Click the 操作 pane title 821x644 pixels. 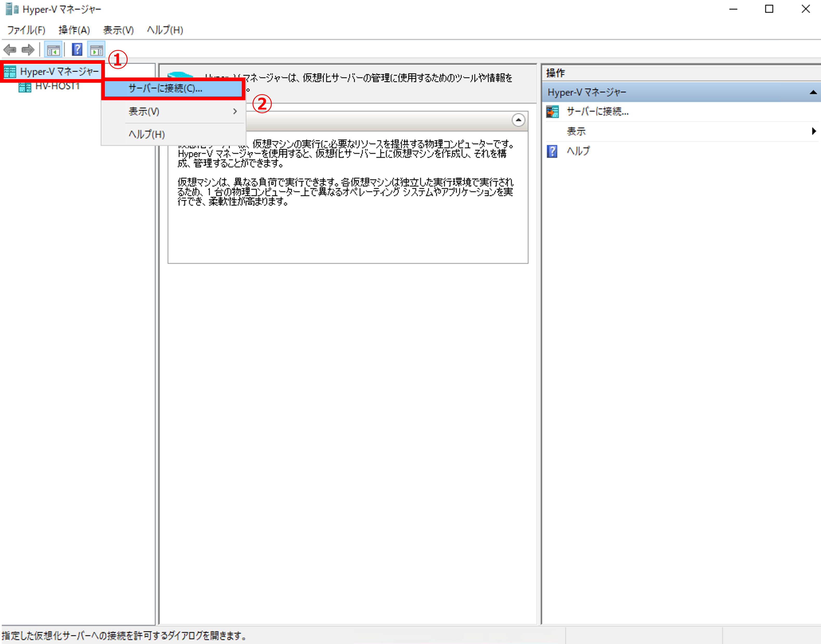(555, 73)
